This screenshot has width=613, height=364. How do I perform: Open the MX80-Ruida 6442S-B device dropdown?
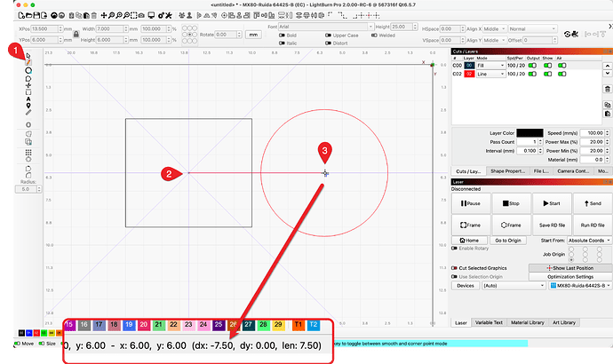(x=580, y=286)
